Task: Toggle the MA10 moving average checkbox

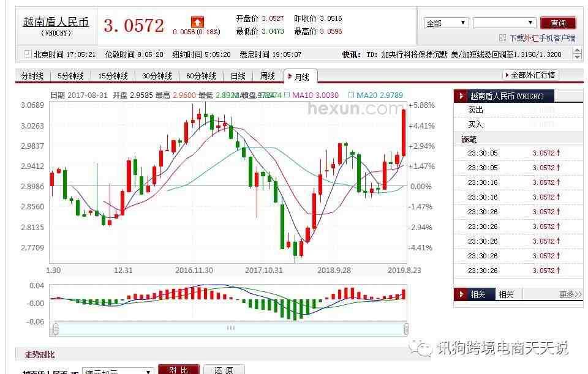Action: click(287, 95)
